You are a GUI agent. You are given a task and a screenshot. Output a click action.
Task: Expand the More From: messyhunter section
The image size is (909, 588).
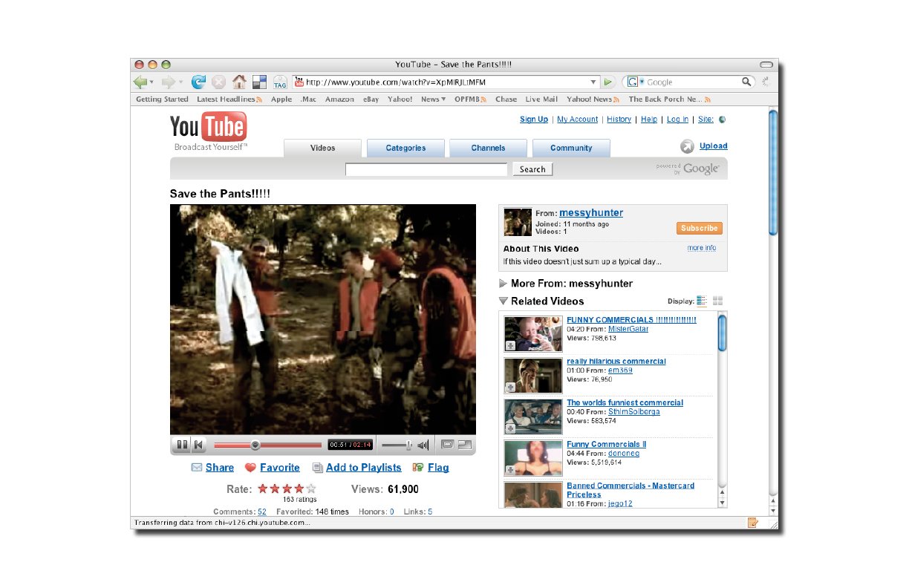coord(504,284)
